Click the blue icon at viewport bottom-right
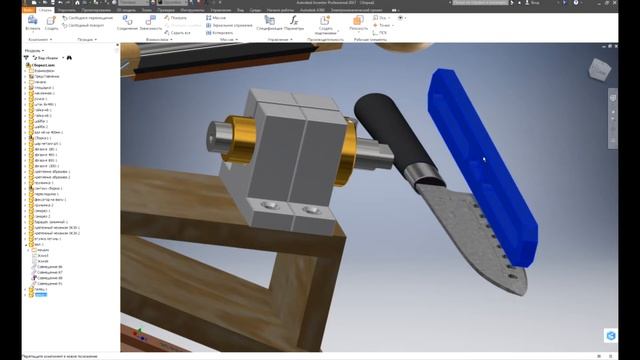Screen dimensions: 640x360 tap(611, 336)
